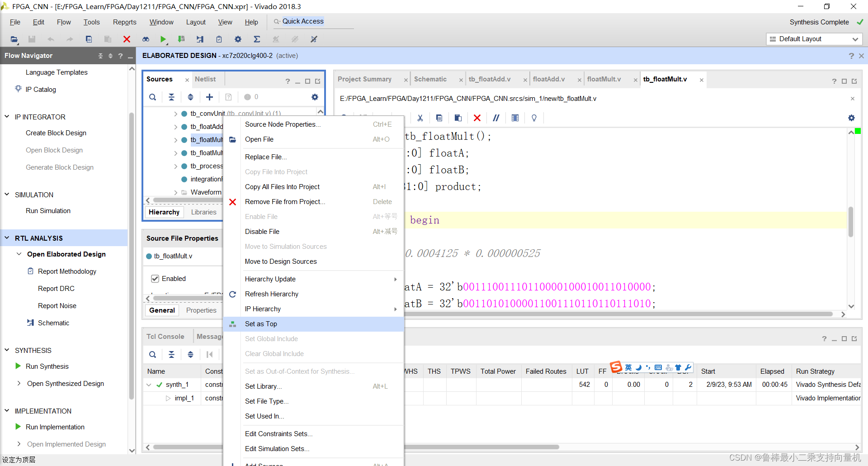868x466 pixels.
Task: Open the Reports menu
Action: point(124,22)
